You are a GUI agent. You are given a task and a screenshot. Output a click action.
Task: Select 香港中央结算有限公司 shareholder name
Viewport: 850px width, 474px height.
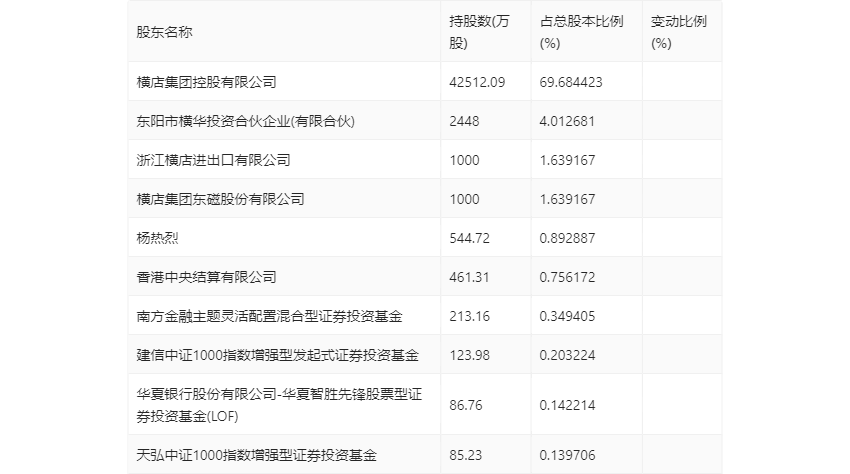coord(207,277)
